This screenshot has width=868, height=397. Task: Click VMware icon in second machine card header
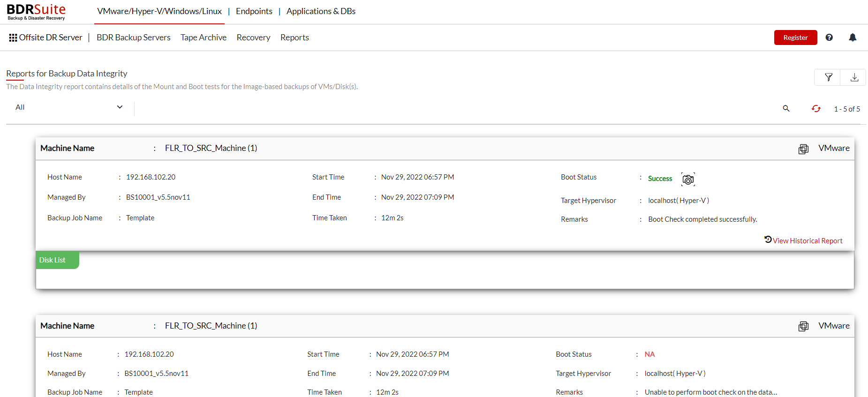point(803,326)
